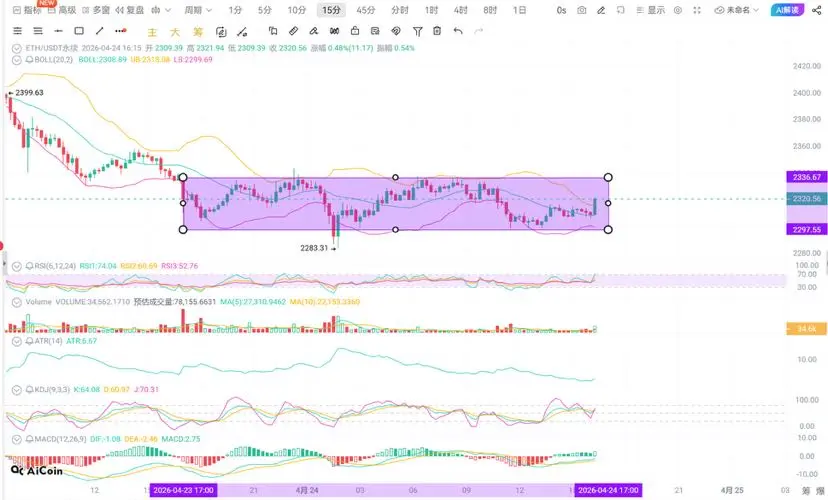Lock drawings with the padlock icon
Viewport: 828px width, 500px height.
coord(355,31)
